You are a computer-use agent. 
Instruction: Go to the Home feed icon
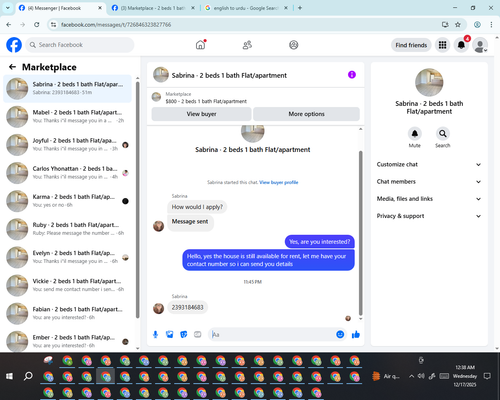pos(201,45)
